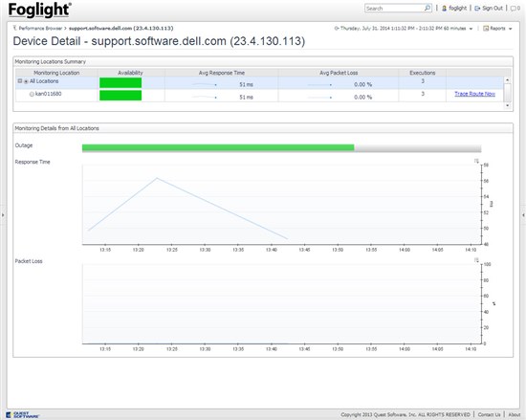The image size is (526, 420).
Task: Click the search magnifier icon
Action: [x=427, y=8]
